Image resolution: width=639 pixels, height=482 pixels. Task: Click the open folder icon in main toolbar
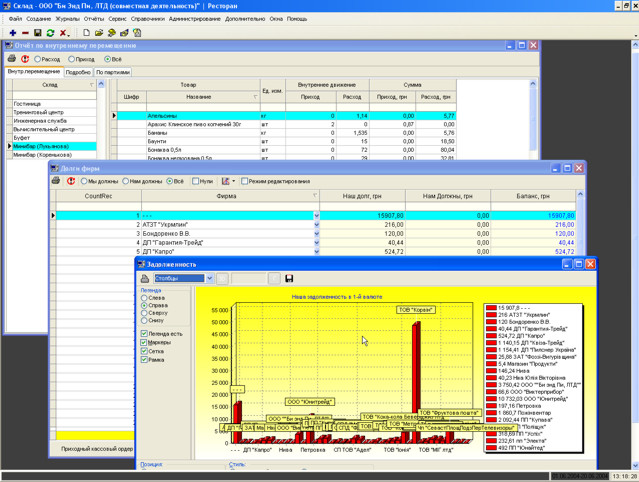coord(100,33)
